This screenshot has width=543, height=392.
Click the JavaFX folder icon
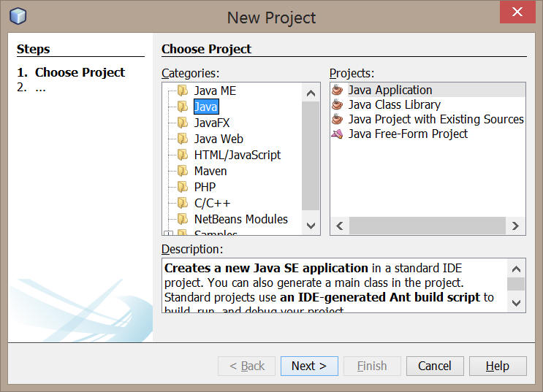(183, 123)
